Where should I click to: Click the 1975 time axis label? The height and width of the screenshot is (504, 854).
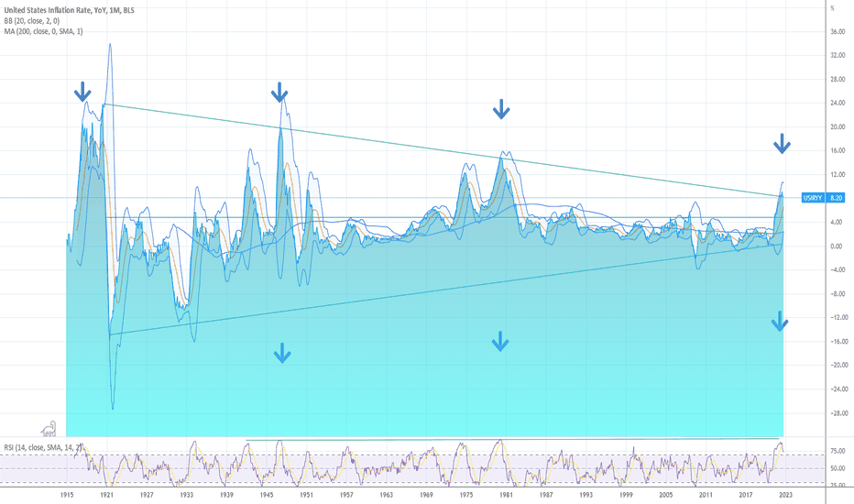point(466,495)
